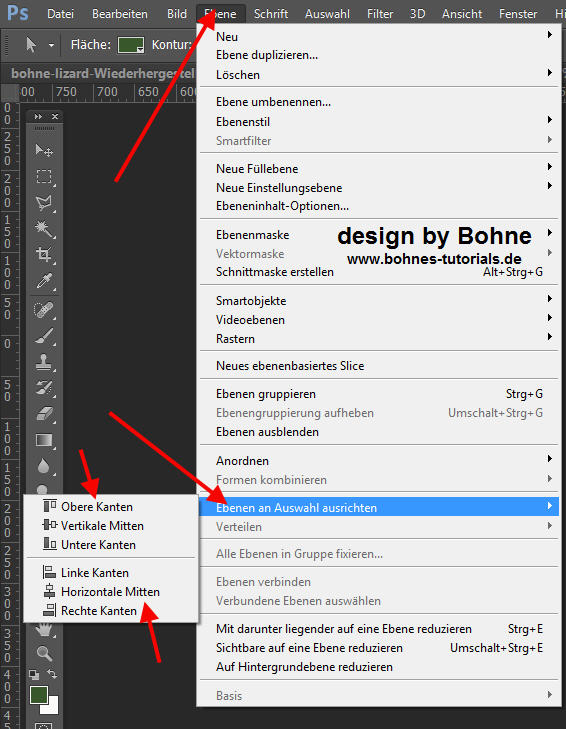The width and height of the screenshot is (566, 729).
Task: Open the Filter menu
Action: [x=380, y=14]
